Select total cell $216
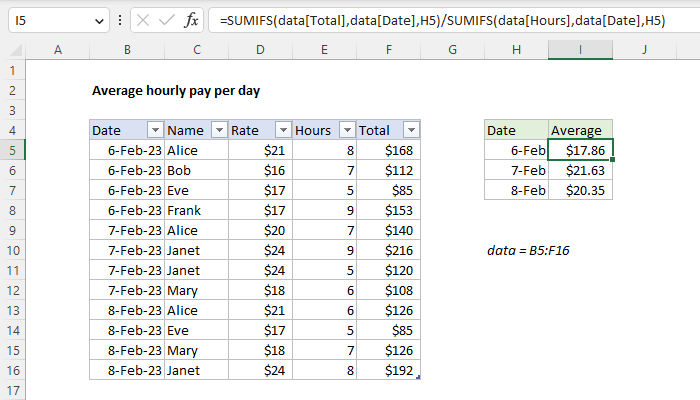700x400 pixels. 388,250
